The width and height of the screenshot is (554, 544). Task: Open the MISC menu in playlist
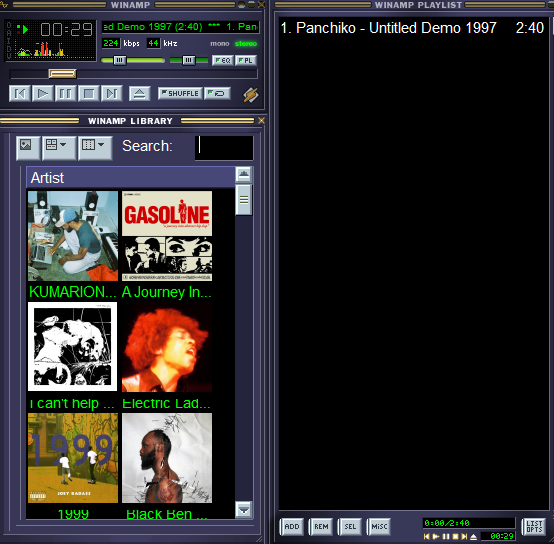379,526
